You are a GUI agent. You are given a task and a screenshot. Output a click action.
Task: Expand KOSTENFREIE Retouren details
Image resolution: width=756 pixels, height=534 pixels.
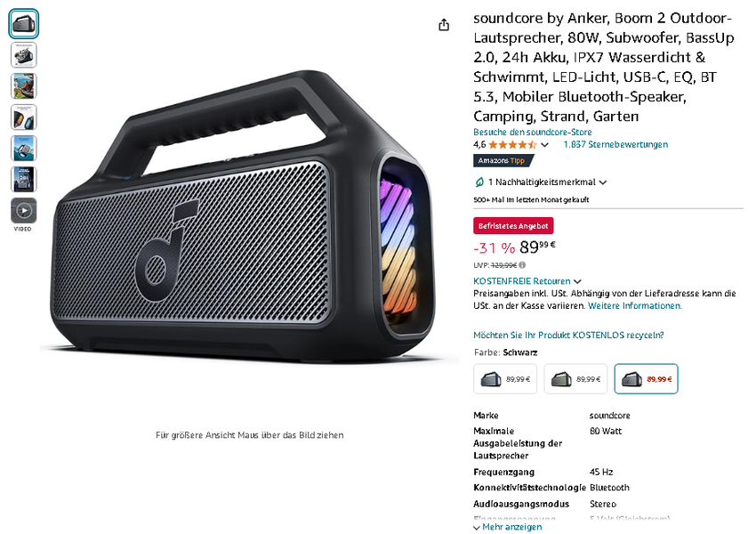click(x=527, y=281)
